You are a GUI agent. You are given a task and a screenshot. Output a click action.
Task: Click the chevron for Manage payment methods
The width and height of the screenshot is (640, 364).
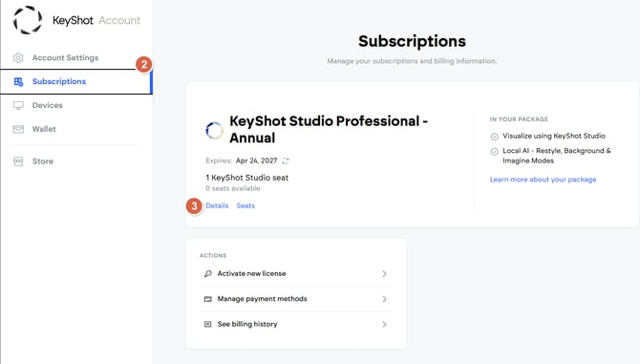click(384, 299)
